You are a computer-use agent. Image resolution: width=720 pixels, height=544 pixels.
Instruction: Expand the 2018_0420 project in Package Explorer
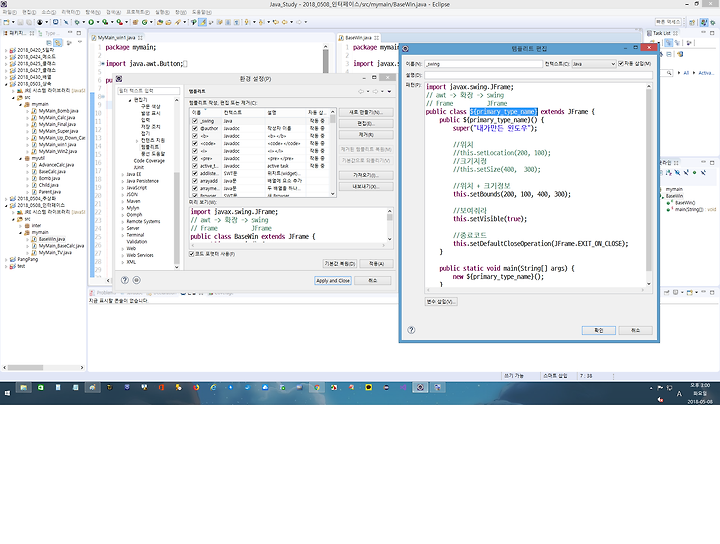coord(6,50)
